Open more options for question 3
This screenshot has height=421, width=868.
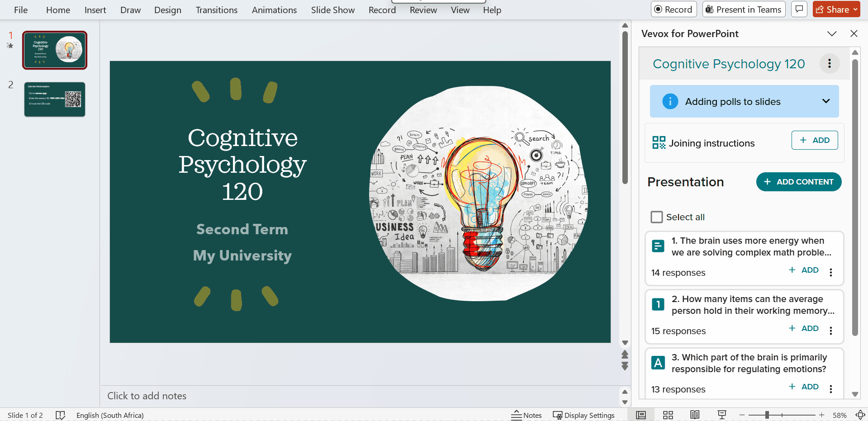pyautogui.click(x=831, y=389)
